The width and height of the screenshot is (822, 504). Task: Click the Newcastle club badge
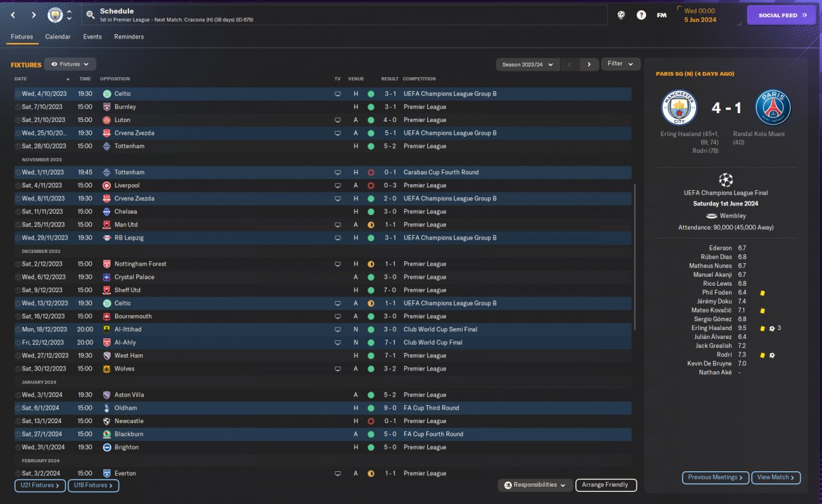tap(107, 421)
